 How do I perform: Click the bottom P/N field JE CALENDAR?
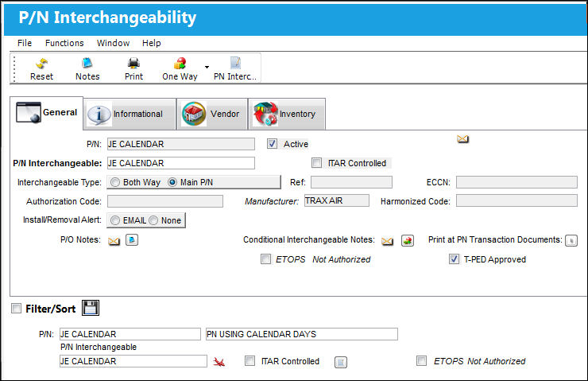click(130, 334)
